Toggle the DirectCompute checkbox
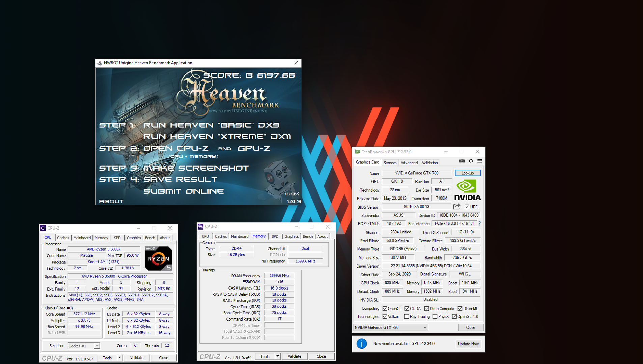Screen dimensions: 643x364 [427, 309]
